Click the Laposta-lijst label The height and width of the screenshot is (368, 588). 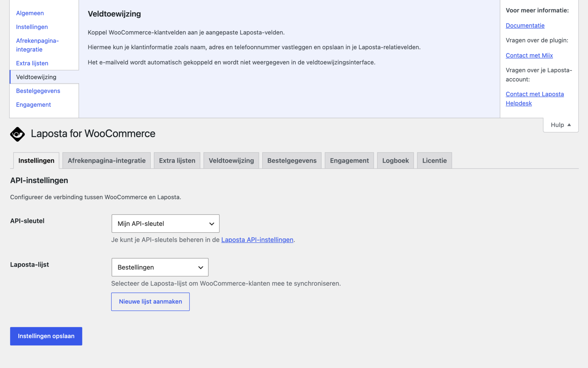(30, 264)
